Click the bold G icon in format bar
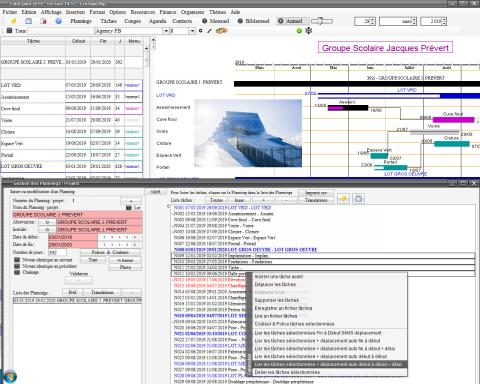 click(201, 31)
